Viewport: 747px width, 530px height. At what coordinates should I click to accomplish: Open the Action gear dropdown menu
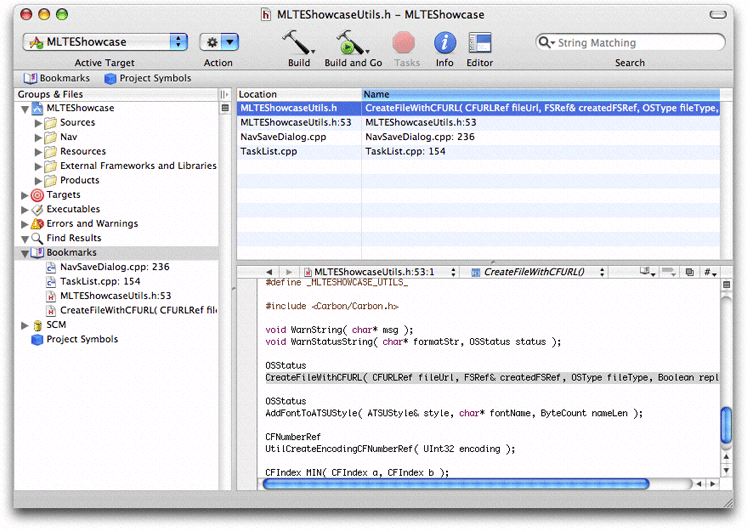coord(219,42)
